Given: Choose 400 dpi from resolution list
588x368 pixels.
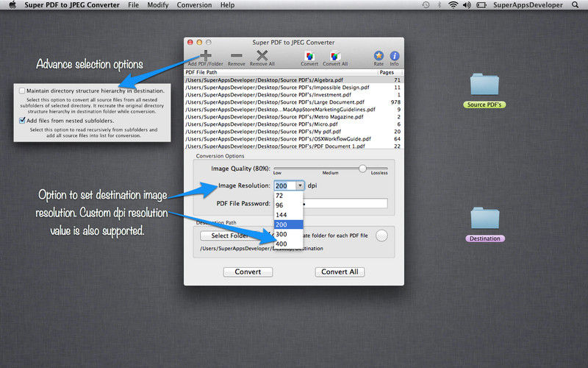Looking at the screenshot, I should point(289,244).
